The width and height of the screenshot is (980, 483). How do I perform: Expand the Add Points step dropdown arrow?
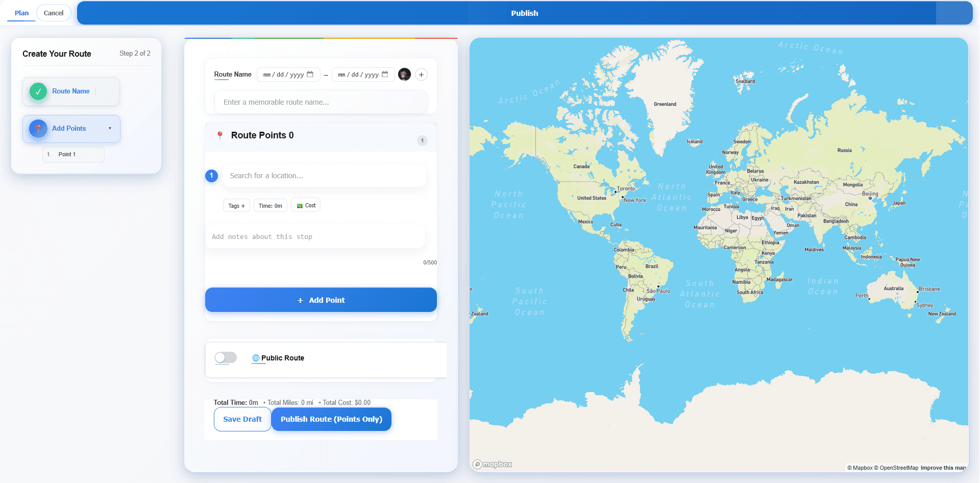(x=109, y=128)
